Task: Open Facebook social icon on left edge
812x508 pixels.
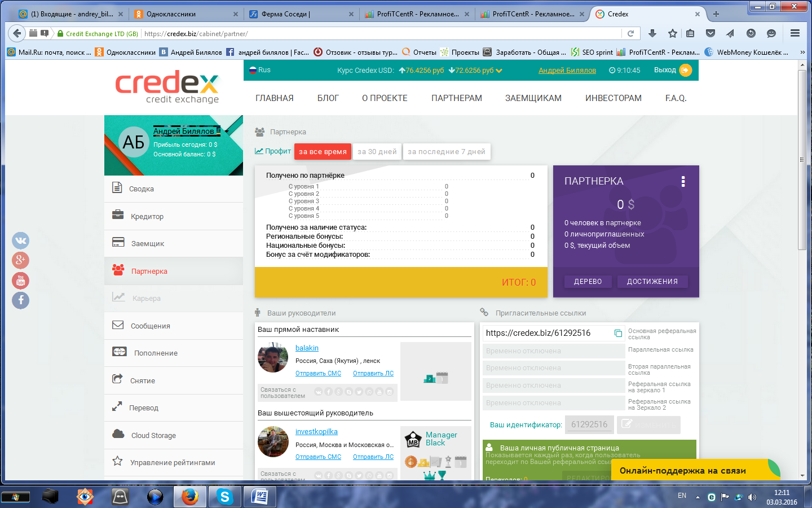Action: click(20, 300)
